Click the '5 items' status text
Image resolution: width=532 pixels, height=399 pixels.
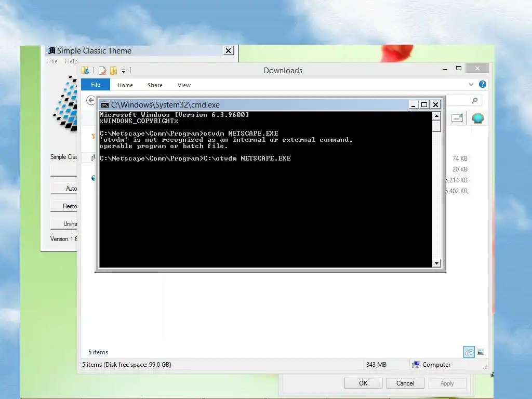pos(98,352)
